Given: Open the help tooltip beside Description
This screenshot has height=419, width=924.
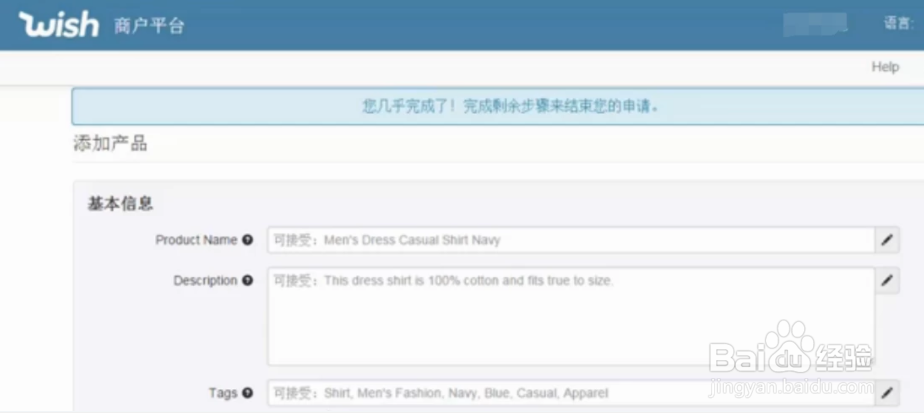Looking at the screenshot, I should click(x=248, y=281).
